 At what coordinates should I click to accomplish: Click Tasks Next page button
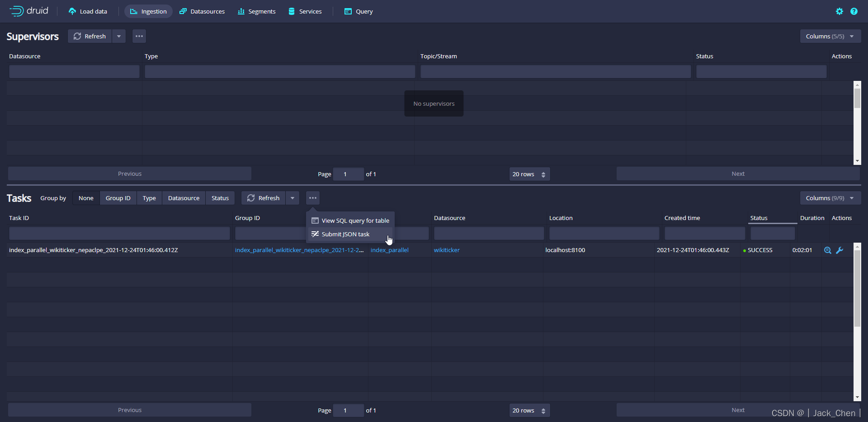click(738, 410)
